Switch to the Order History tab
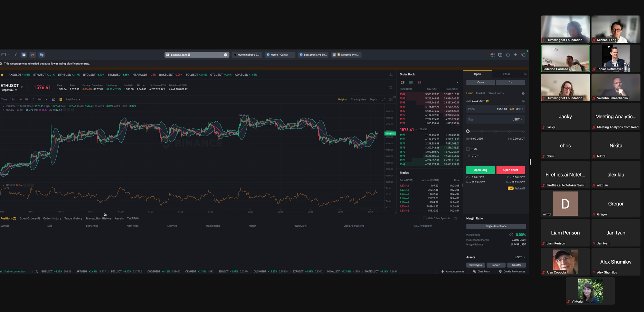 click(x=52, y=218)
